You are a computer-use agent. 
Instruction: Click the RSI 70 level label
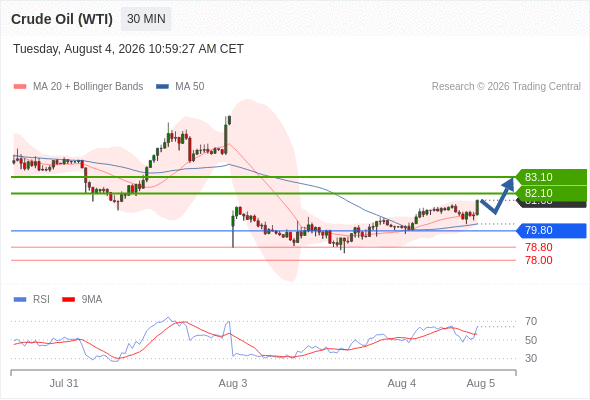pos(531,321)
